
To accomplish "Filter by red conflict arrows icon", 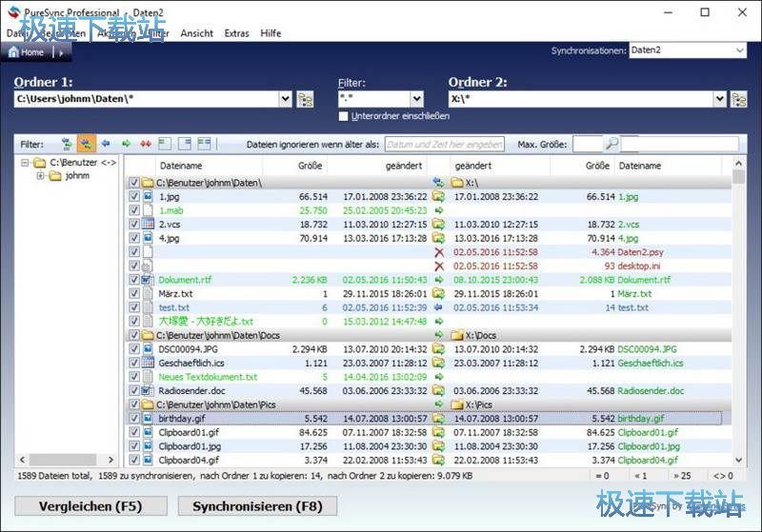I will click(146, 144).
